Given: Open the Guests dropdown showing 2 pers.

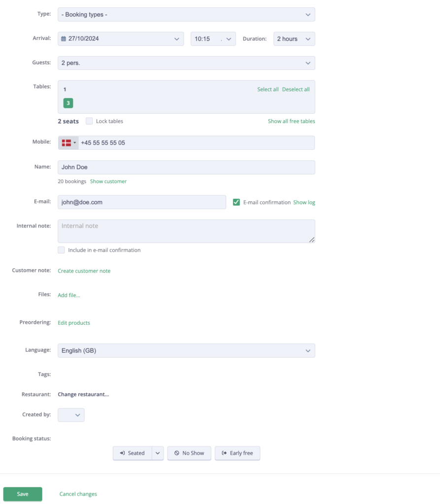Looking at the screenshot, I should (x=186, y=63).
